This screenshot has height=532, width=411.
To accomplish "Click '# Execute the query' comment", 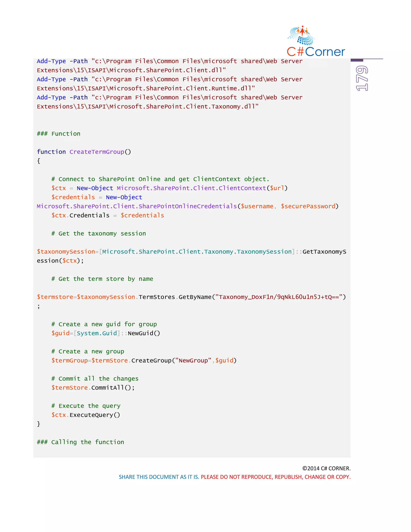I will click(86, 406).
